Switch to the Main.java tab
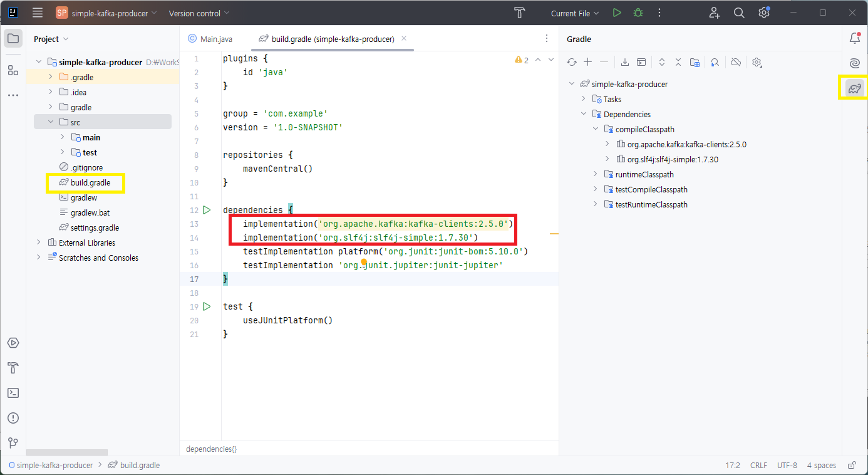This screenshot has height=475, width=868. pyautogui.click(x=210, y=39)
